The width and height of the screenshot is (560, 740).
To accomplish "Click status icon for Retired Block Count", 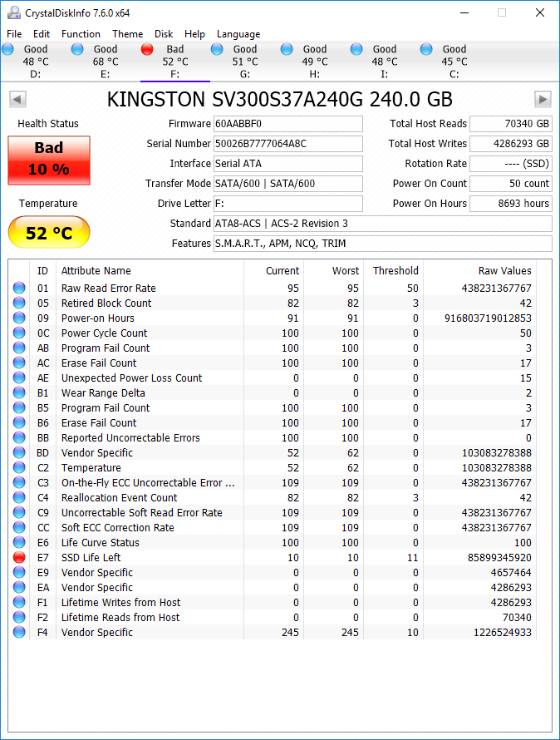I will point(19,303).
